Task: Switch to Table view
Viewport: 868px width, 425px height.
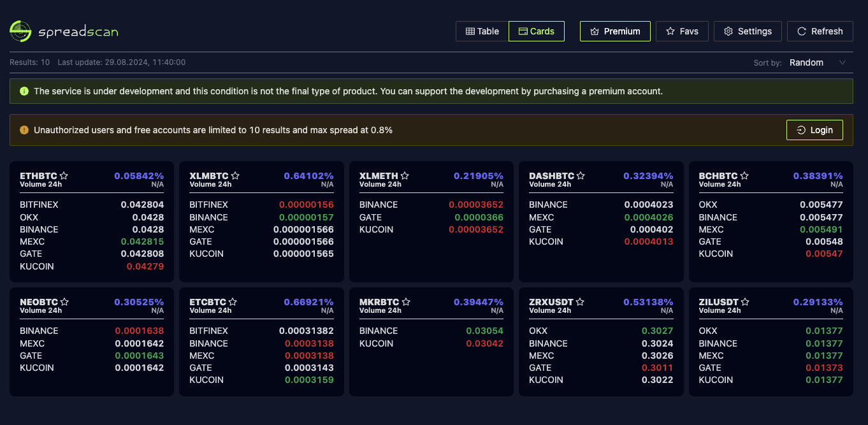Action: pos(482,31)
